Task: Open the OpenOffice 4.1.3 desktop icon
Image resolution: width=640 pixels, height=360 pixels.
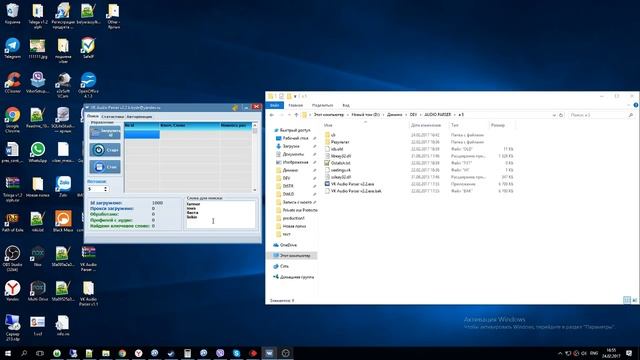Action: click(x=88, y=85)
